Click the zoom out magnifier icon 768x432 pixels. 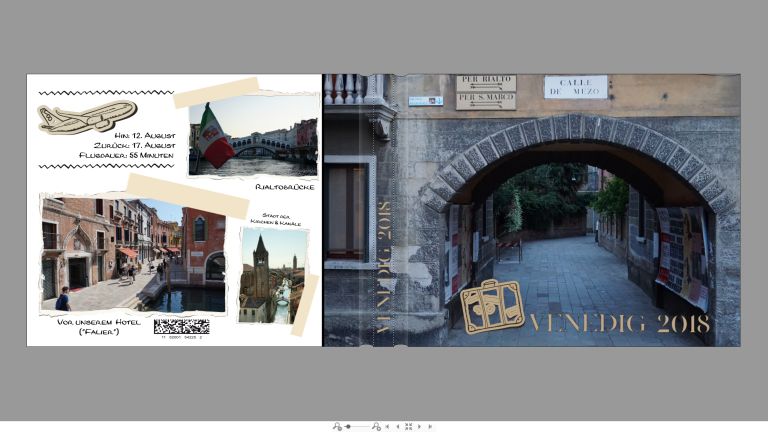point(337,427)
